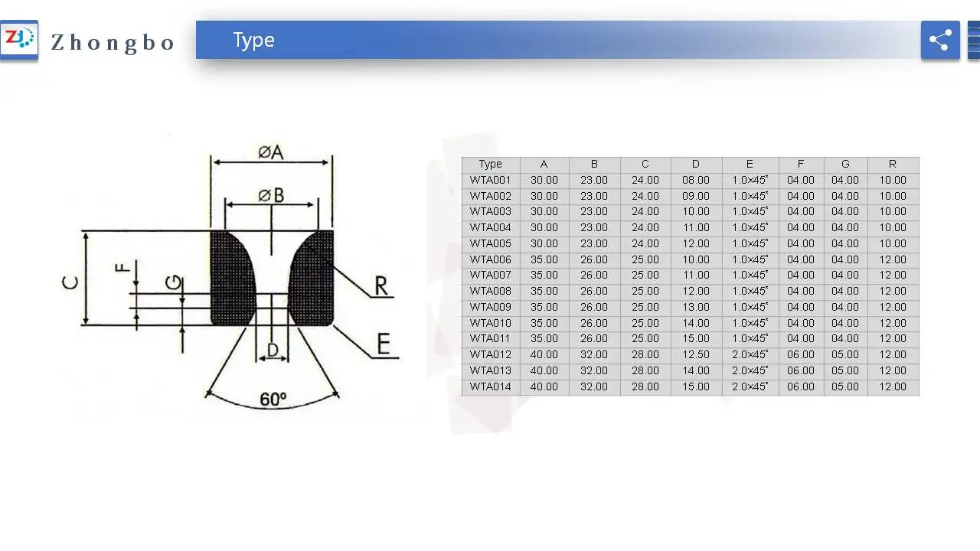Select the Type heading in the blue banner
980x551 pixels.
click(x=253, y=40)
